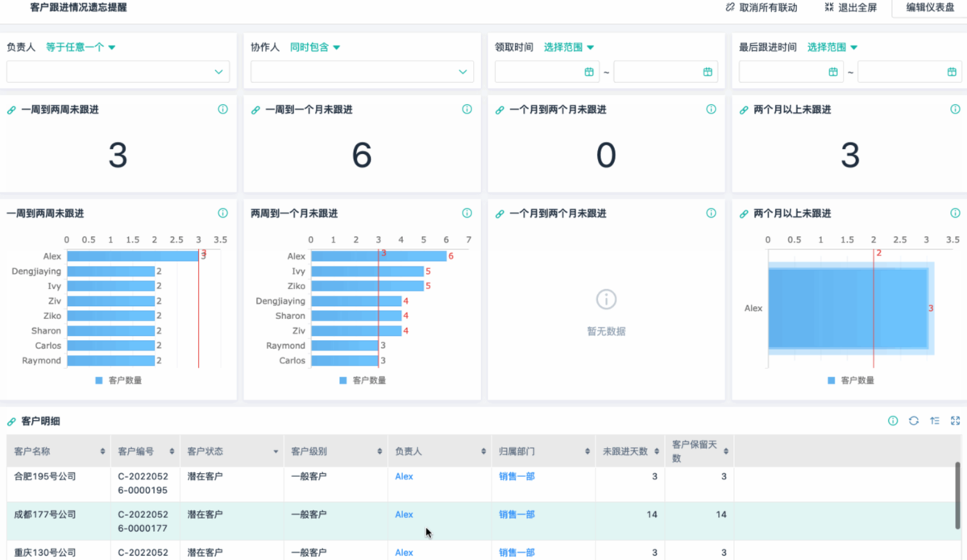Click link icon of 一个月到两个月未跟进 chart
The image size is (967, 560).
[x=500, y=214]
